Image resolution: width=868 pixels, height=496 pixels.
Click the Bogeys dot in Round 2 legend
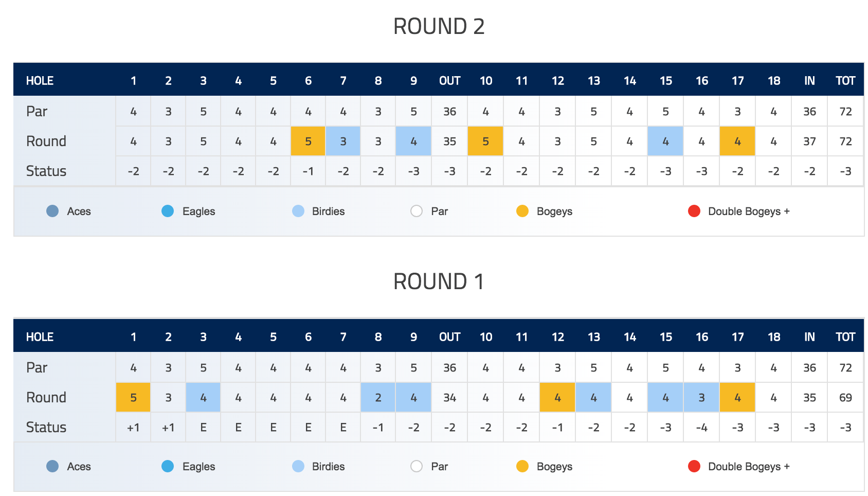coord(522,211)
